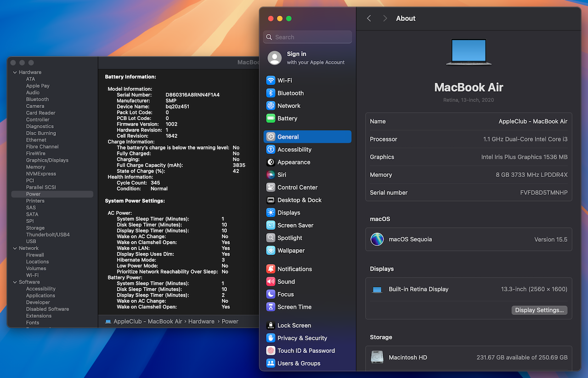Select Storage in System Information sidebar
588x378 pixels.
coord(35,228)
